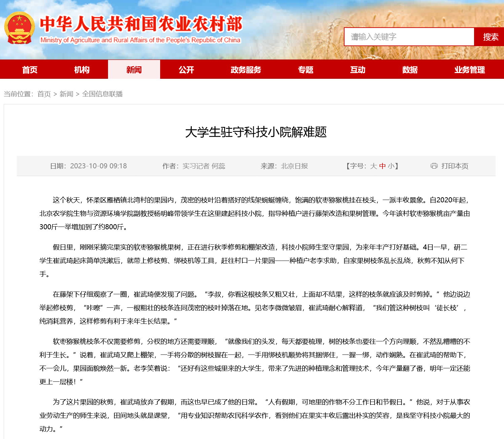Open the 首页 navigation menu item
The image size is (504, 439).
(30, 70)
